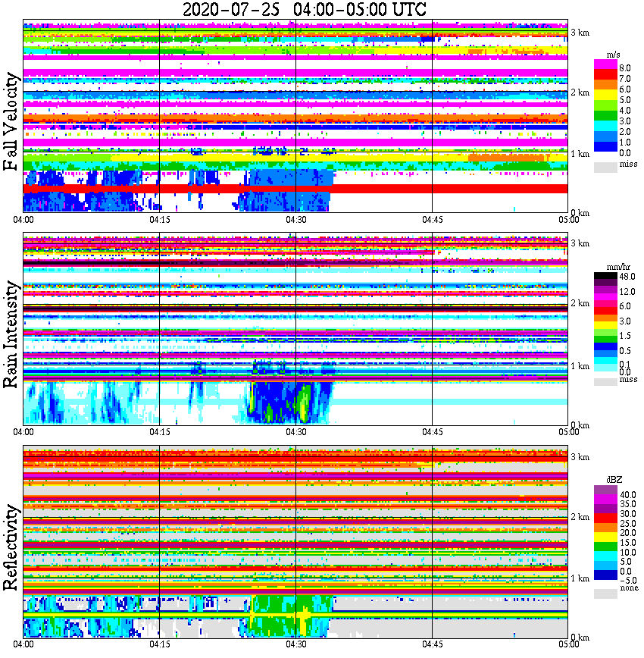Image resolution: width=644 pixels, height=658 pixels.
Task: Click green swatch in dBZ legend
Action: point(605,547)
